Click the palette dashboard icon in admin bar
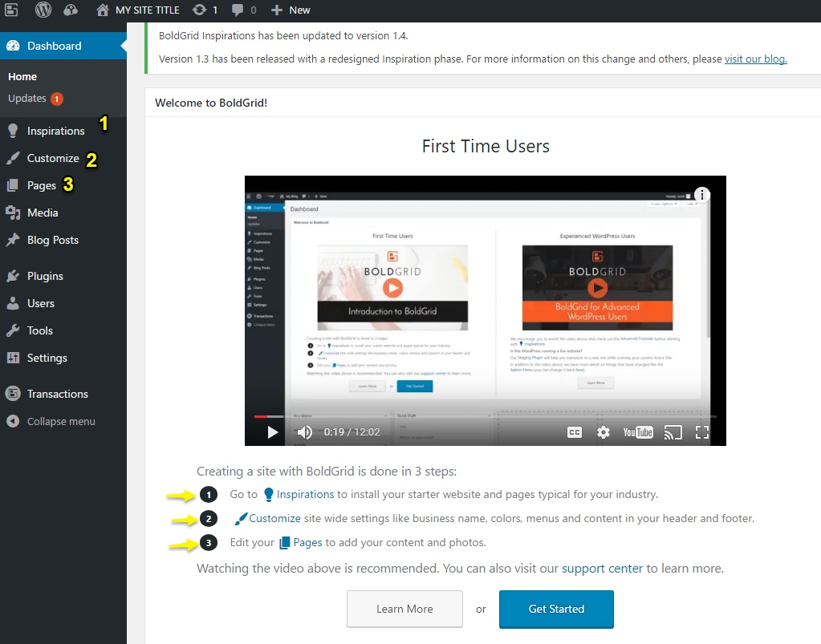This screenshot has width=821, height=644. (70, 10)
